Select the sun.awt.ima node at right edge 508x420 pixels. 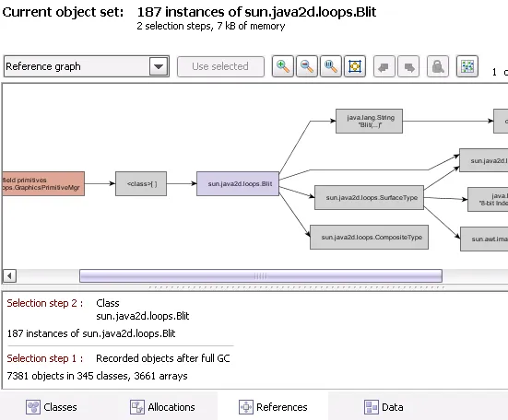click(484, 239)
